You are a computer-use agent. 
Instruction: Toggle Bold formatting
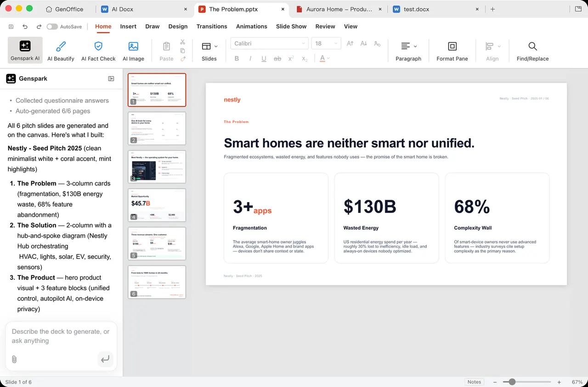(237, 58)
